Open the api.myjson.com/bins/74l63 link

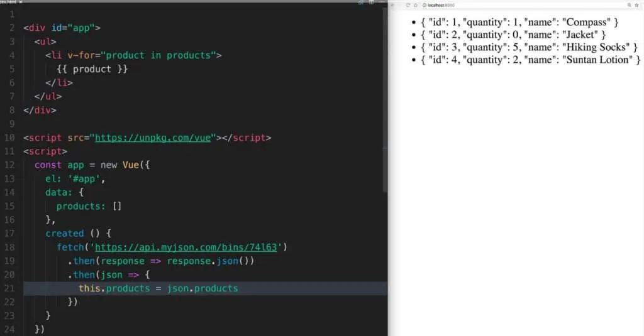186,247
